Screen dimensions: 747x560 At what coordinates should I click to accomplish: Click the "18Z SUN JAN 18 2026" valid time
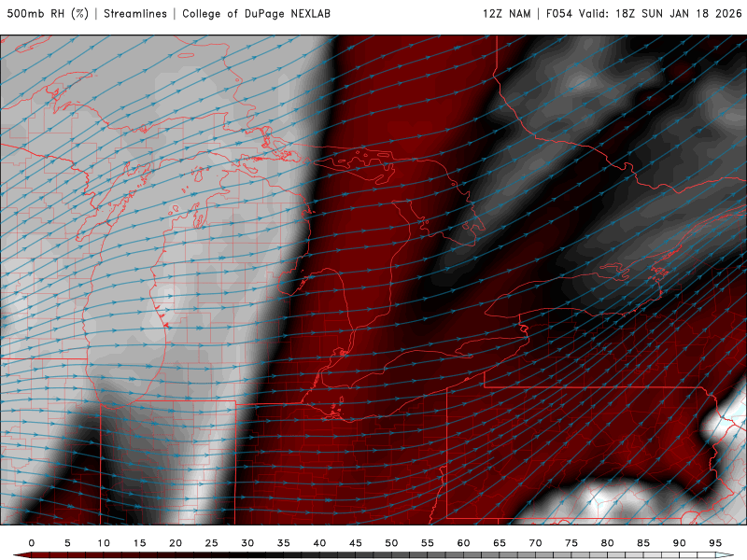point(679,14)
